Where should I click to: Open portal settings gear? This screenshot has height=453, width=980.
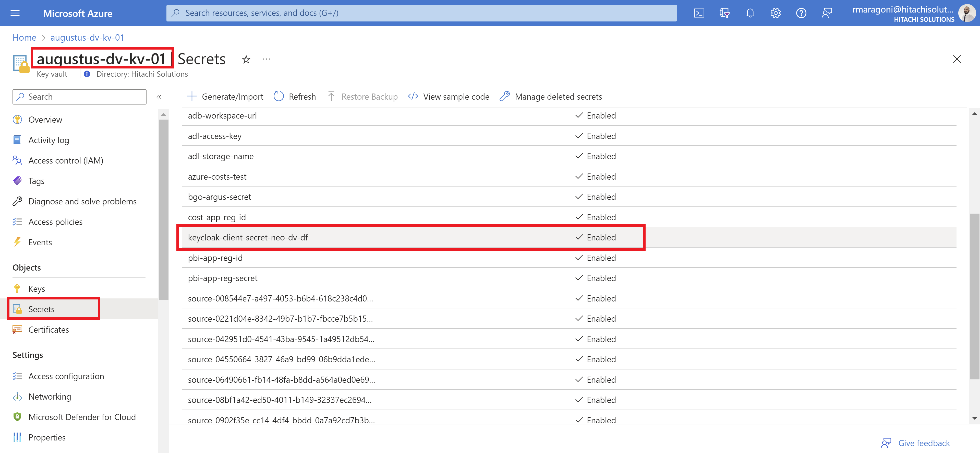pyautogui.click(x=775, y=13)
